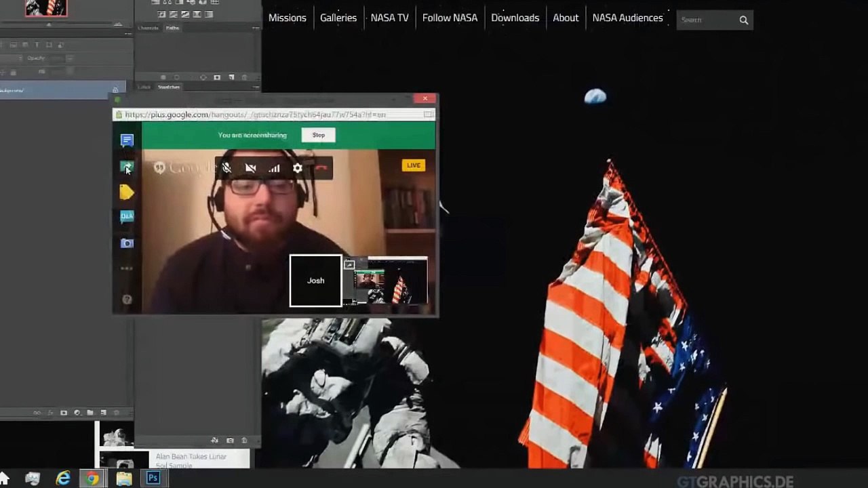This screenshot has width=868, height=488.
Task: Open the yellow tag app in the Hangouts sidebar
Action: pos(127,192)
